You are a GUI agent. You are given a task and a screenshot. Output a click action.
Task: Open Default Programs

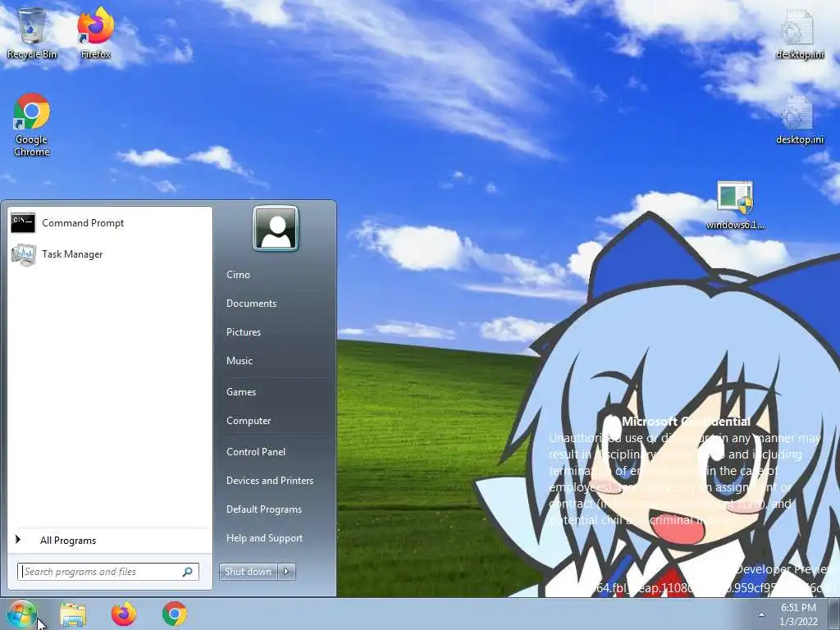[x=264, y=509]
